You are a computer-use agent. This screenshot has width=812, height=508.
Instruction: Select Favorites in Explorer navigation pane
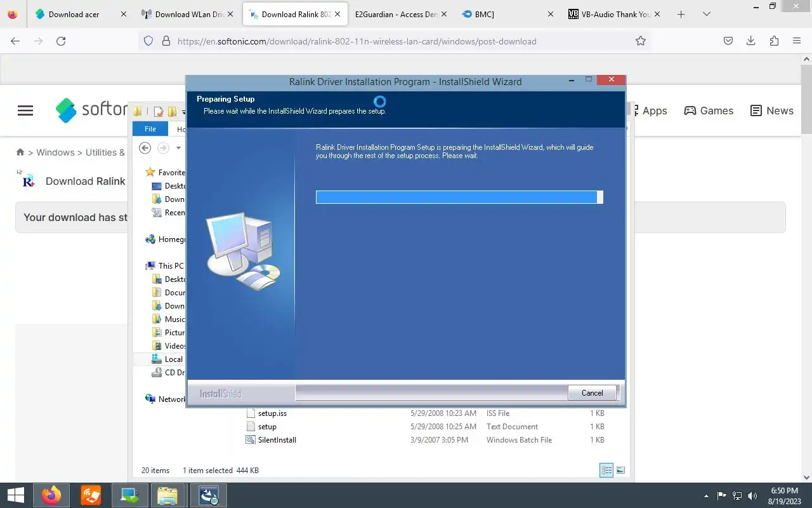tap(165, 172)
